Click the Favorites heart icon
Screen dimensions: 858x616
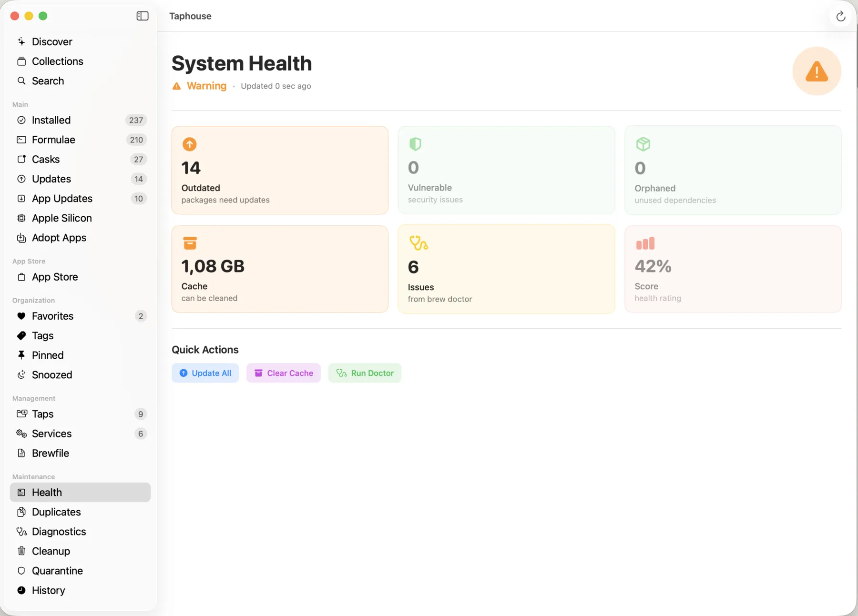point(21,316)
